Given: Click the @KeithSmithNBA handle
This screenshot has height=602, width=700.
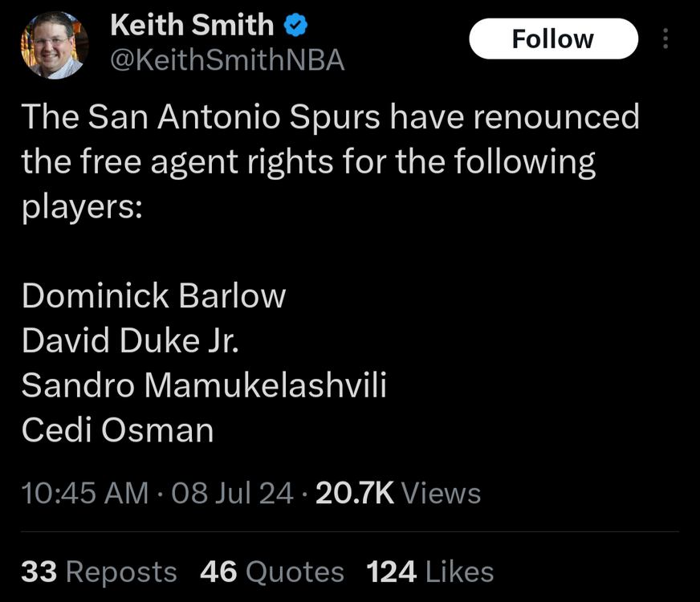Looking at the screenshot, I should point(227,60).
